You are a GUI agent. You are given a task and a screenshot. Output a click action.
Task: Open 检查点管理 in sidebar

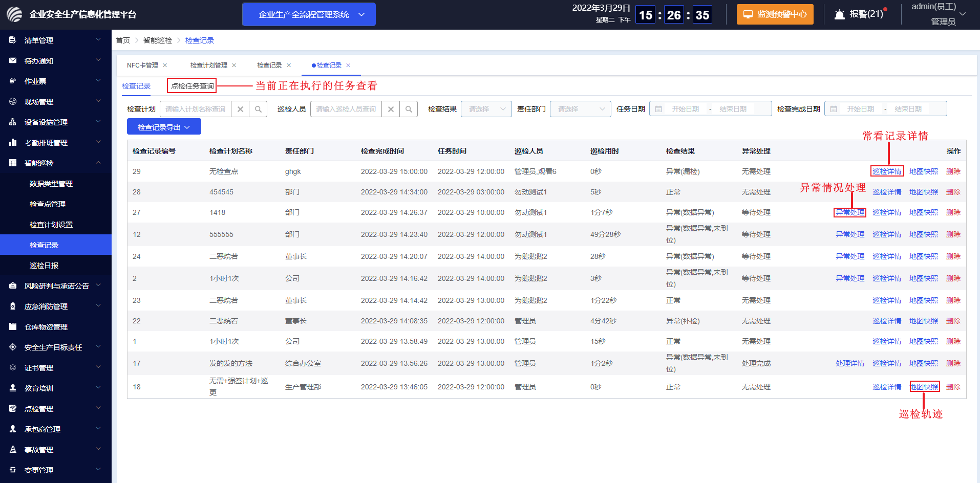click(48, 204)
